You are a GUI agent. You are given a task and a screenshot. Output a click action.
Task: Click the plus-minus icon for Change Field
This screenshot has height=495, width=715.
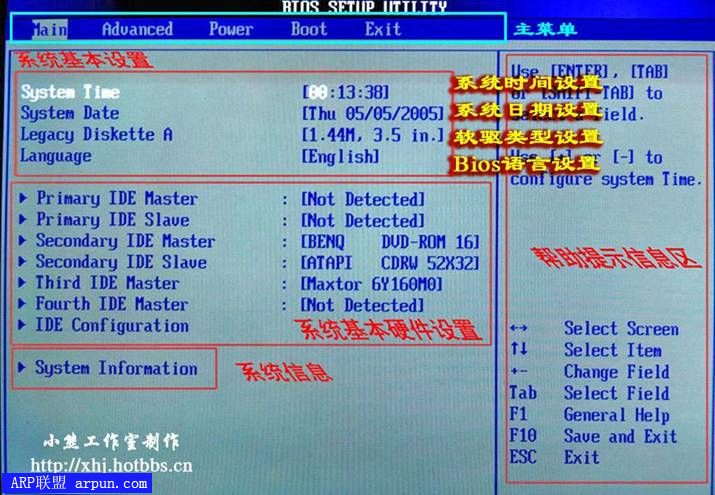(x=518, y=371)
